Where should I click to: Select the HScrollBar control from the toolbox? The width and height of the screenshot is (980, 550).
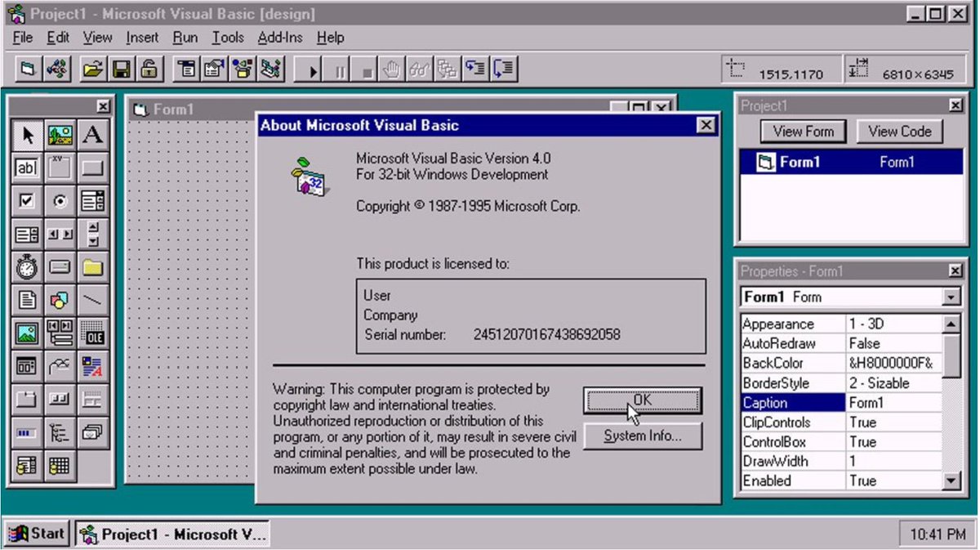click(x=59, y=231)
